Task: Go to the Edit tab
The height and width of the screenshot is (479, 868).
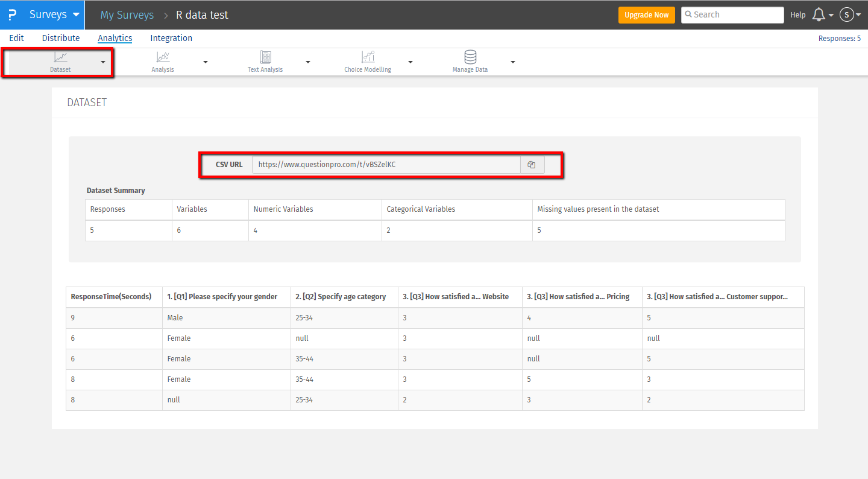Action: tap(16, 38)
